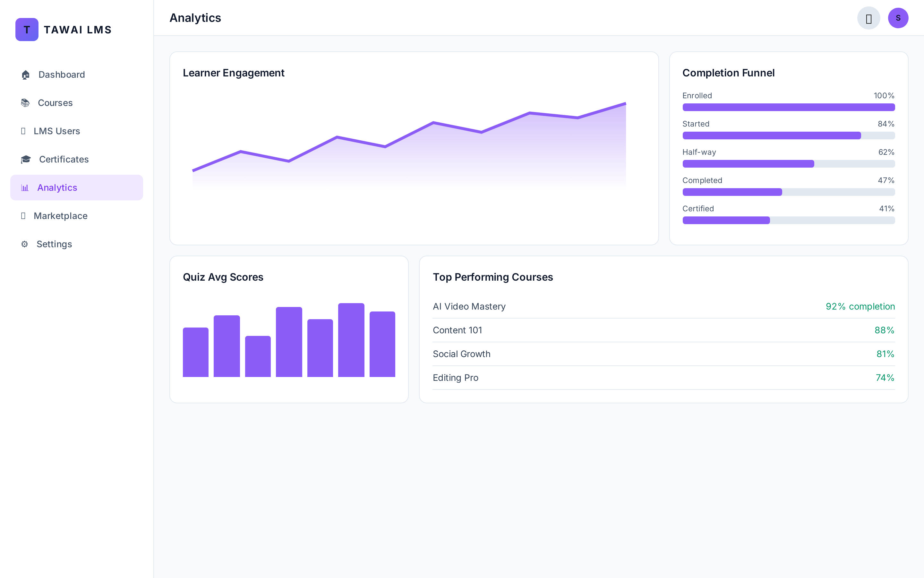
Task: Click the Half-way progress bar
Action: click(x=789, y=164)
